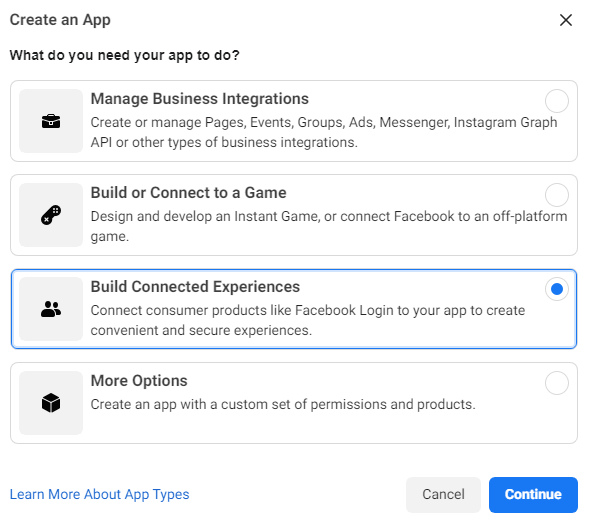Screen dimensions: 590x517
Task: Click the Build or Connect to a Game title
Action: click(189, 193)
